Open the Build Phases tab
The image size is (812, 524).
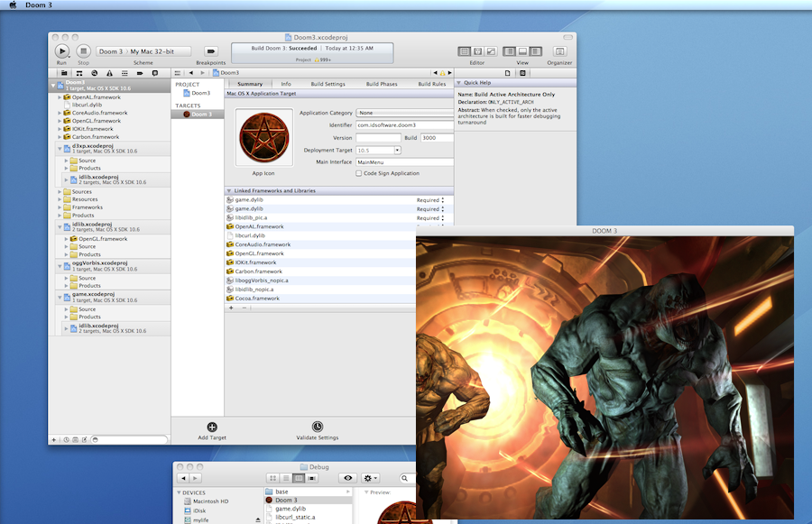(382, 84)
